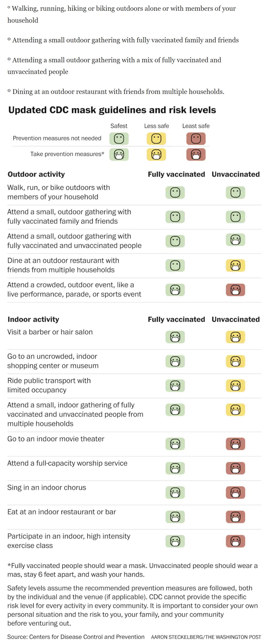Click the green masked face in the legend's prevention row
This screenshot has height=644, width=268.
(119, 154)
